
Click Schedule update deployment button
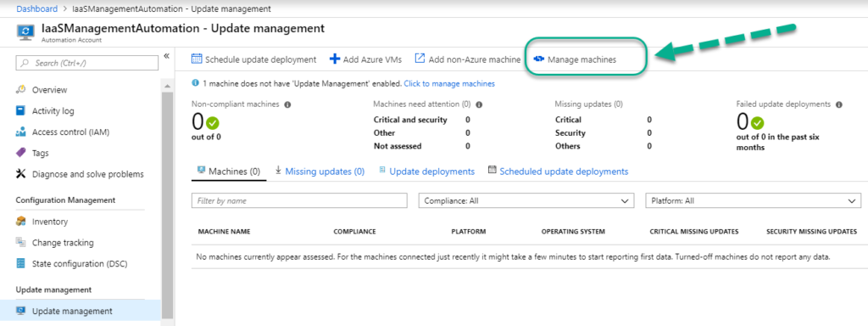tap(254, 59)
